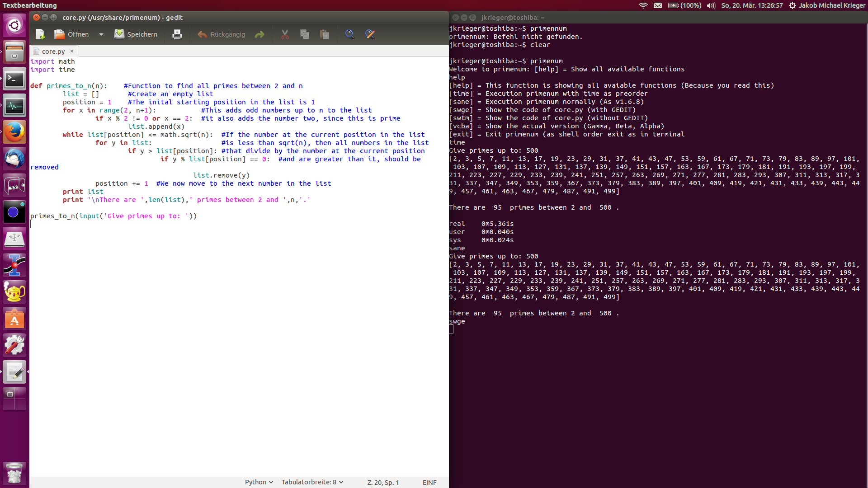Open the search magnifier tool

[x=349, y=34]
